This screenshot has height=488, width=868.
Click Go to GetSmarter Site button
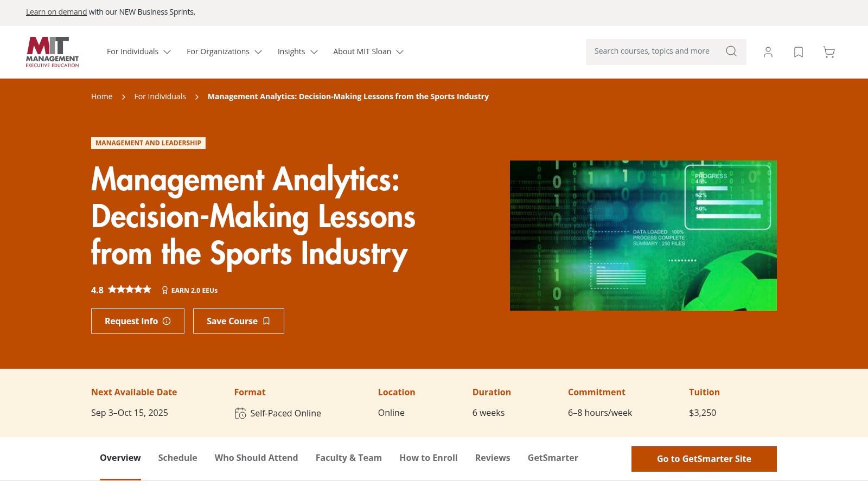click(x=704, y=459)
